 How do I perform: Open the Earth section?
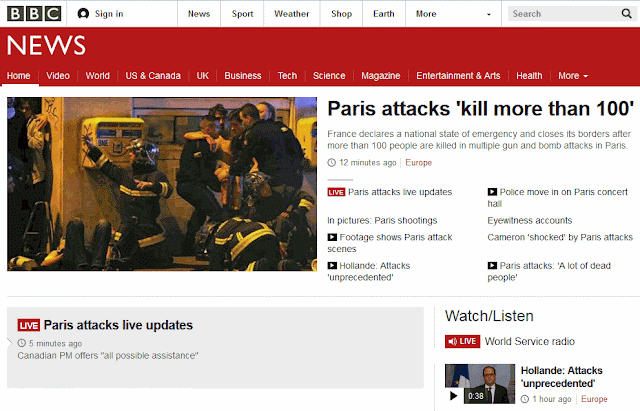[x=384, y=14]
